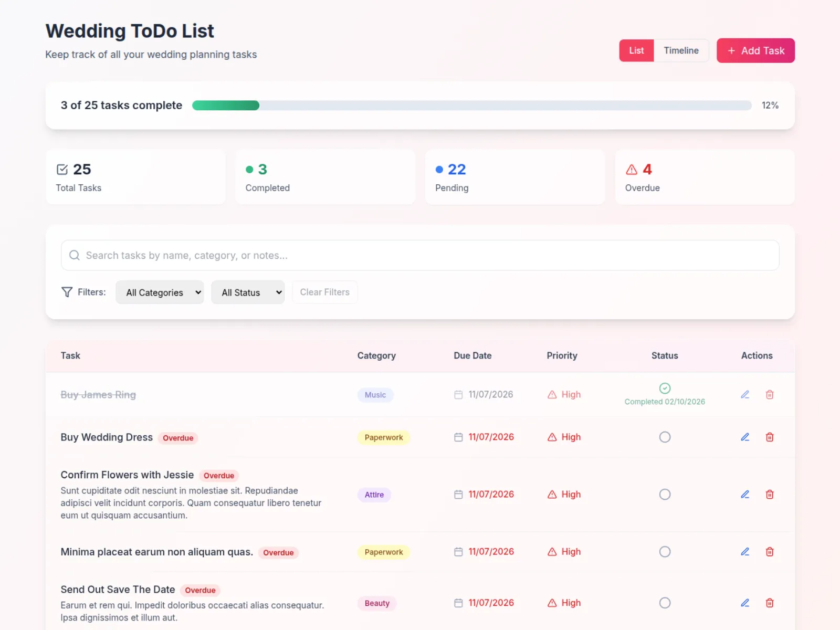This screenshot has height=630, width=840.
Task: Mark Minima placeat earum task complete
Action: coord(665,551)
